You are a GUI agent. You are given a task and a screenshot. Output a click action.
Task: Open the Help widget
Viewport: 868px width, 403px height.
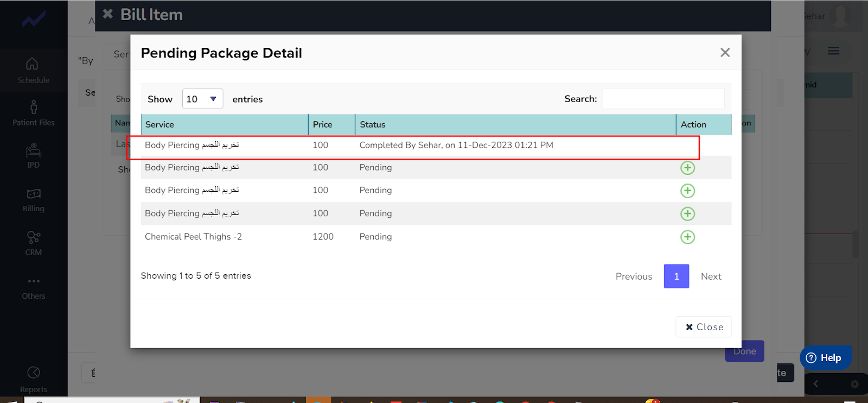coord(825,357)
